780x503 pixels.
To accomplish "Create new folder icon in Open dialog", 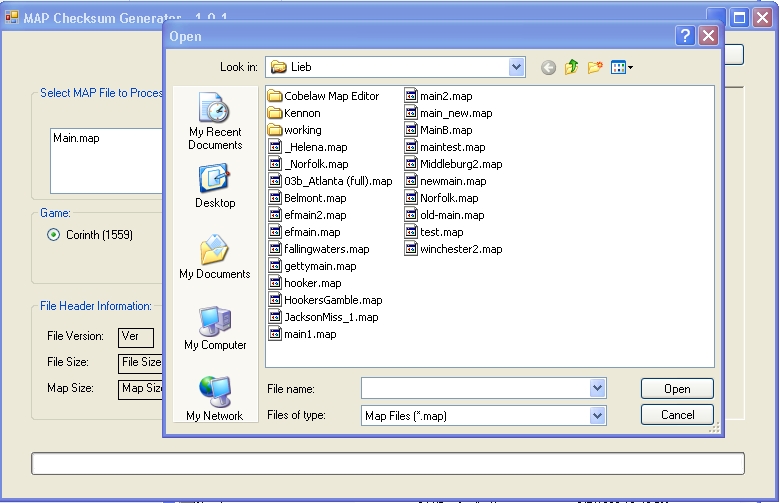I will (594, 67).
